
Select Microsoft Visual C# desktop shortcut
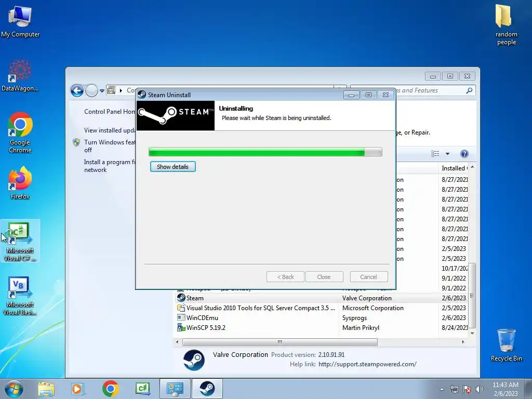point(20,241)
